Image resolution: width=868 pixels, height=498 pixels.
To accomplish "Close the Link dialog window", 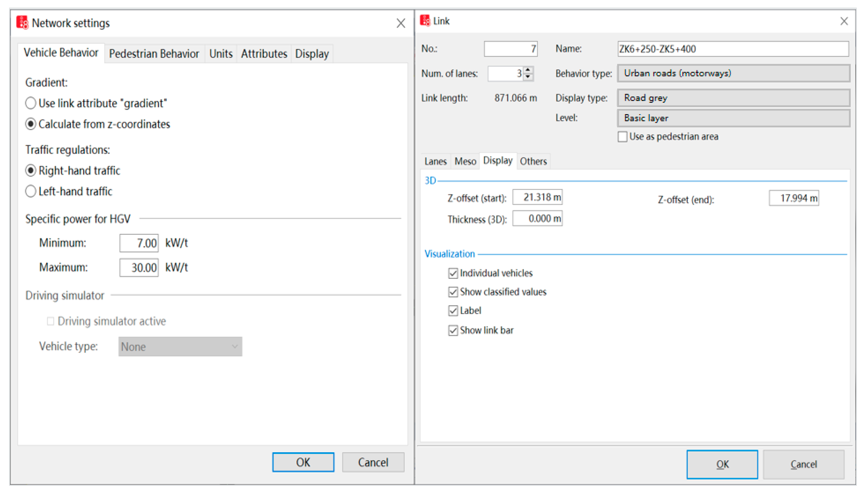I will pyautogui.click(x=844, y=21).
